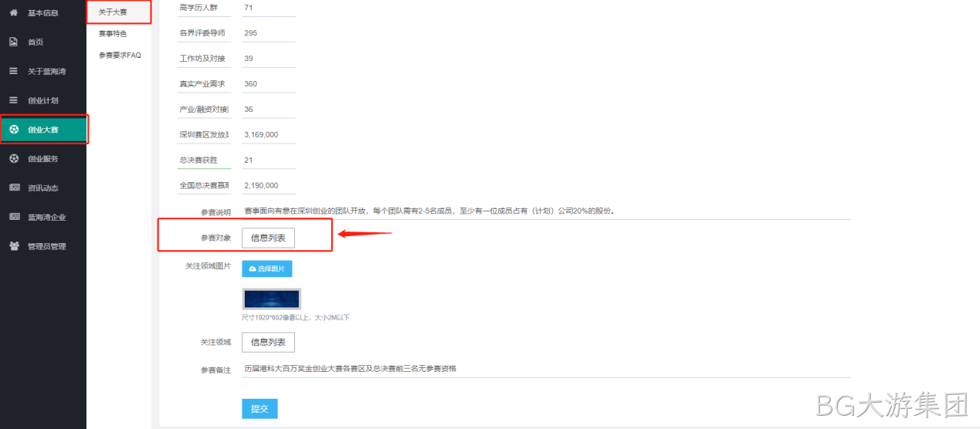
Task: Open the 关注领域 信息列表 button
Action: (268, 342)
